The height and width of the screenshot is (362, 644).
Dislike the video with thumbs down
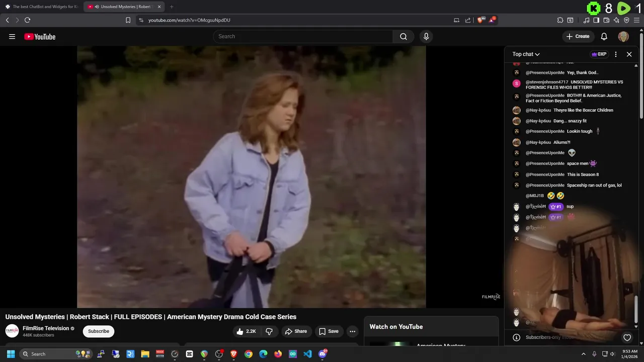tap(269, 331)
